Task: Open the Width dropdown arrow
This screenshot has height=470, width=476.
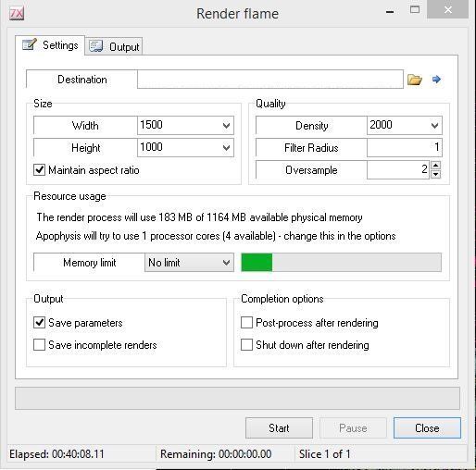Action: [226, 126]
